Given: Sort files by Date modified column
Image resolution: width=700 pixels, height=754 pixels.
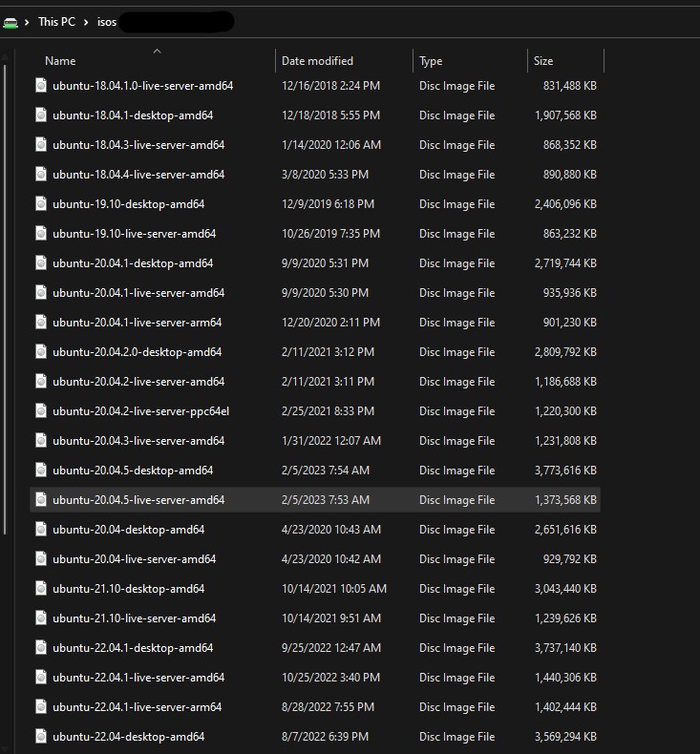Looking at the screenshot, I should pyautogui.click(x=317, y=61).
